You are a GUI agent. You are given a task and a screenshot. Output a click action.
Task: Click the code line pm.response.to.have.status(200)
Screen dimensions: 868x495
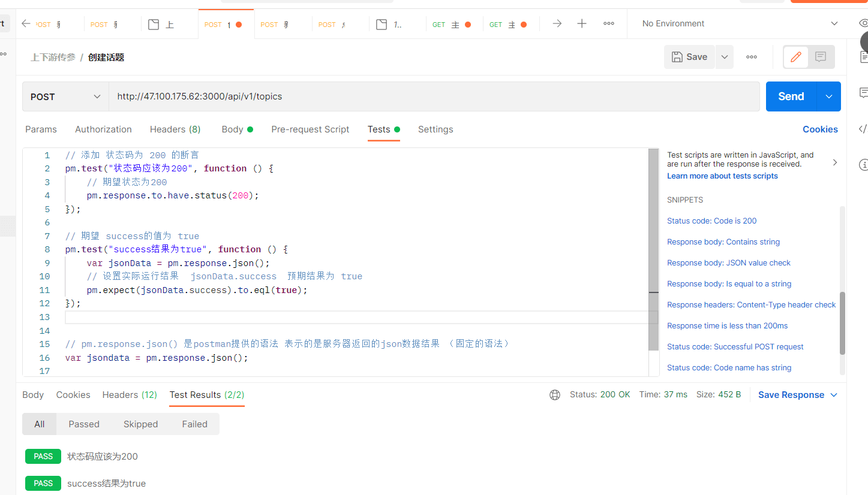[x=173, y=195]
